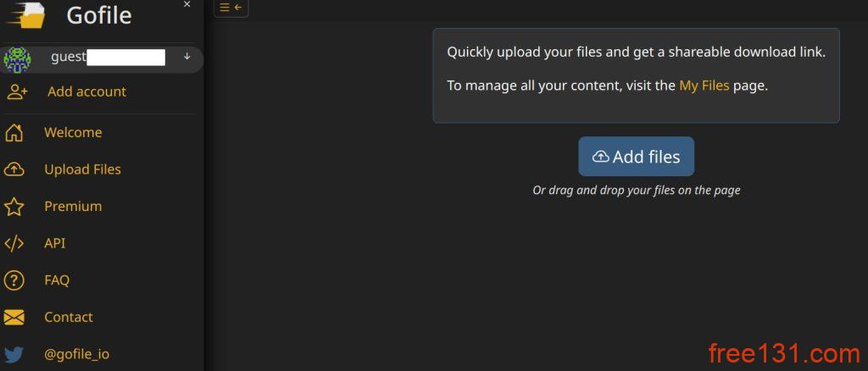Click the Gofile folder logo icon
The image size is (868, 371).
click(26, 16)
